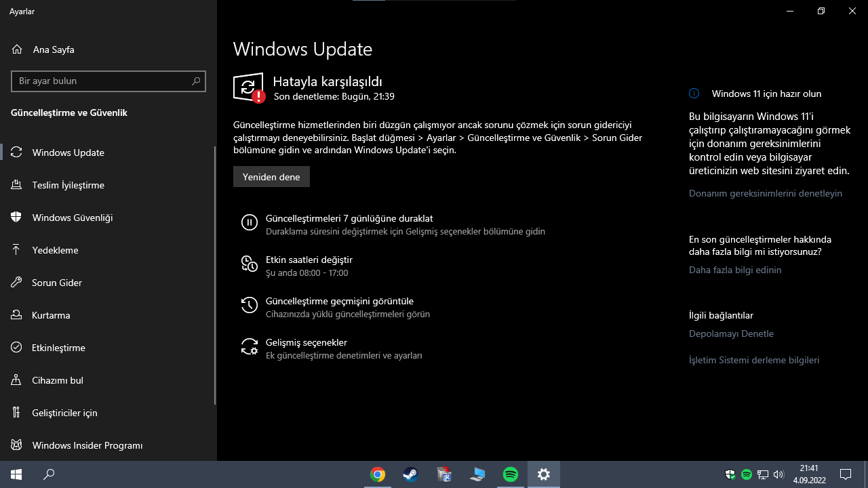Open the Windows Start menu

click(x=16, y=474)
